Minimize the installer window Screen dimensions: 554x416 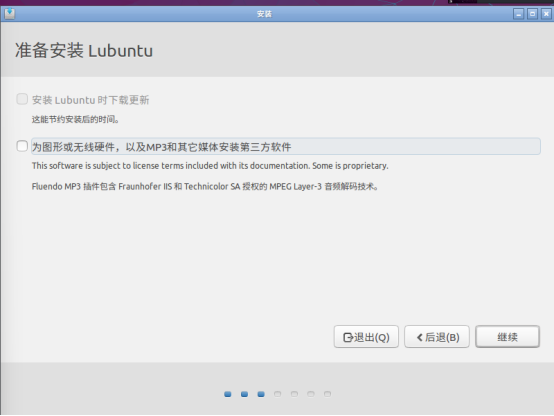[x=518, y=14]
